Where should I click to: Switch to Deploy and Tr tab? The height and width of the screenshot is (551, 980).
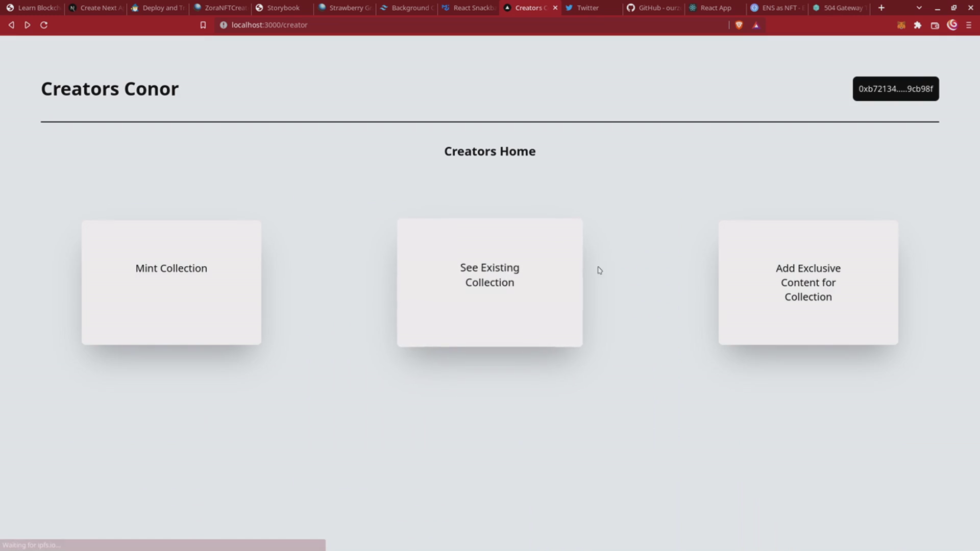[x=158, y=8]
